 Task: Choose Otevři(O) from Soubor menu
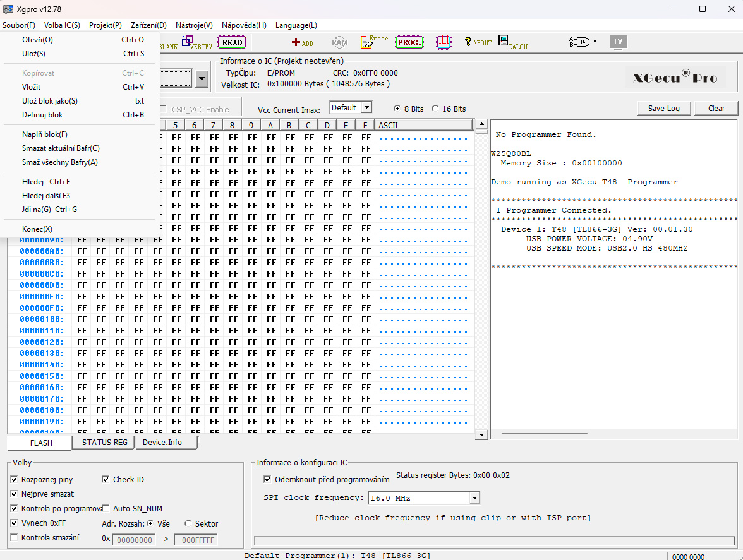[x=80, y=40]
